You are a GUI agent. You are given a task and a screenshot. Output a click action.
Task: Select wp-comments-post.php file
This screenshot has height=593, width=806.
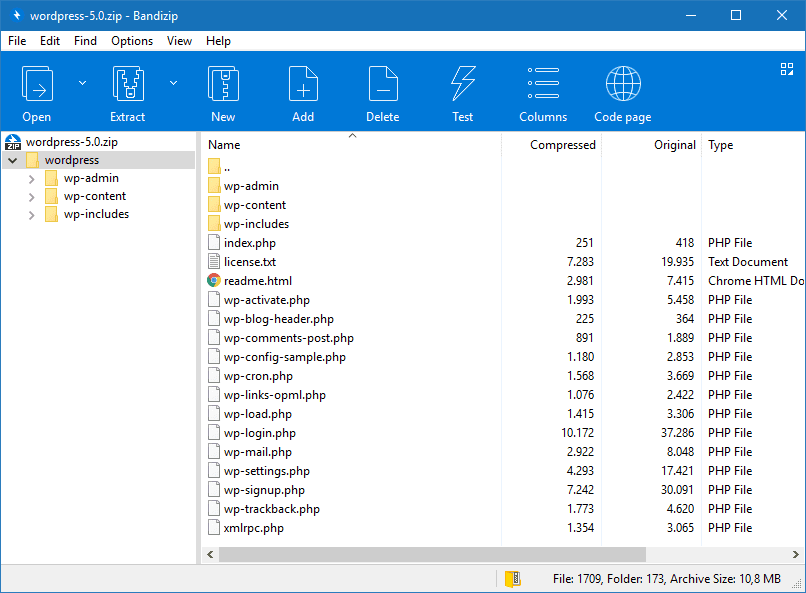click(289, 338)
